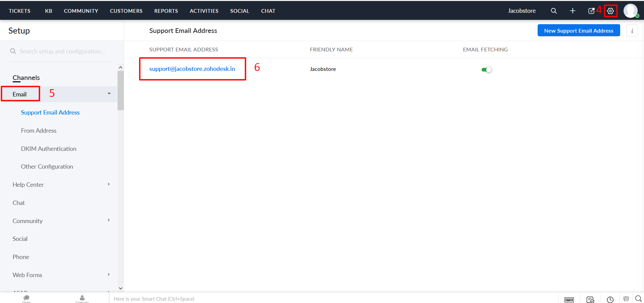Viewport: 644px width, 303px height.
Task: Click the setup search input field
Action: tap(62, 51)
